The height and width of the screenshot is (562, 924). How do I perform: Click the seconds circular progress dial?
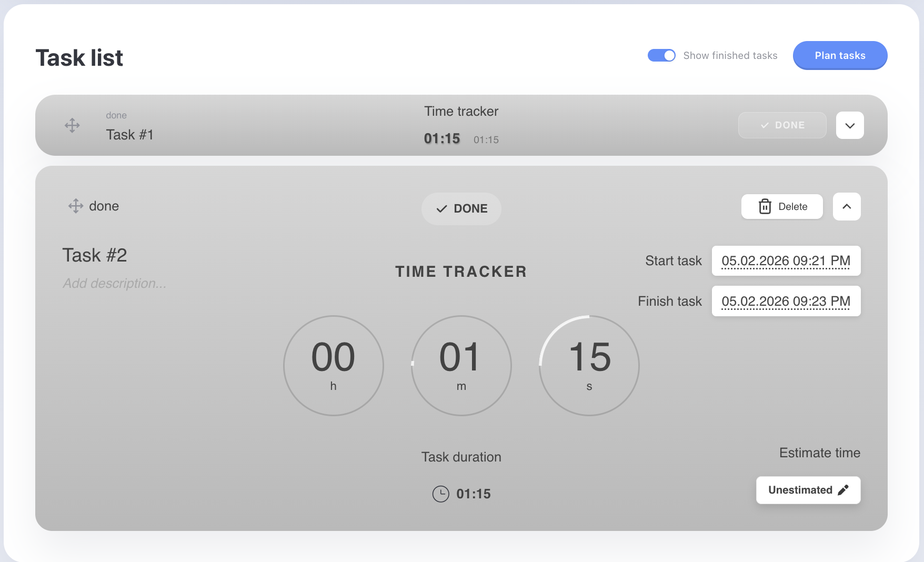[589, 365]
